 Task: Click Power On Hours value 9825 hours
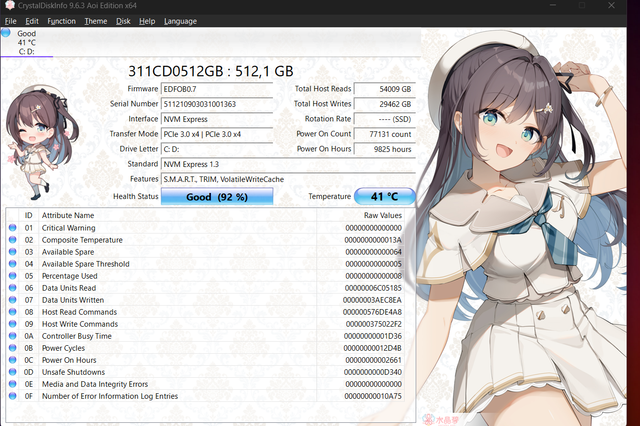(384, 149)
